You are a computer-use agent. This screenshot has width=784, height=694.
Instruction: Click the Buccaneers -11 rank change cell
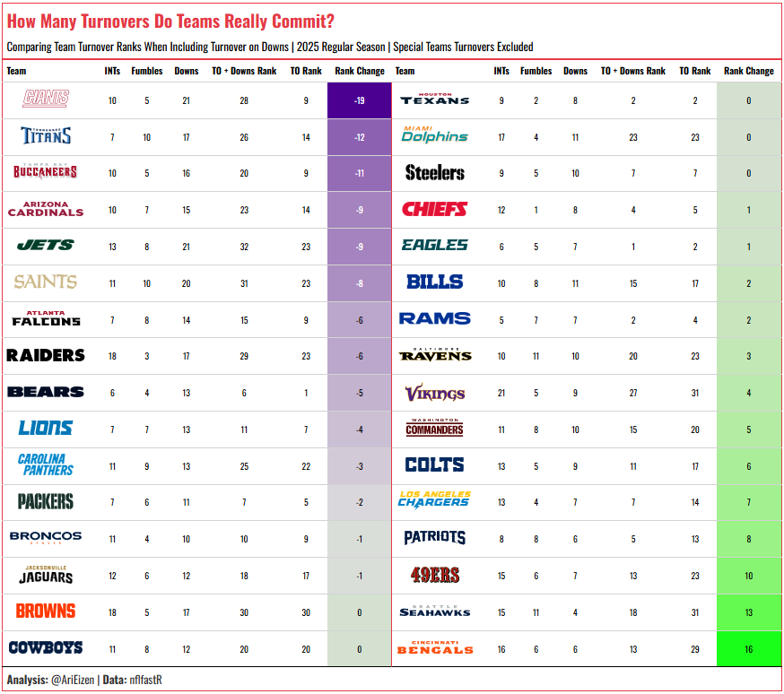click(x=360, y=173)
